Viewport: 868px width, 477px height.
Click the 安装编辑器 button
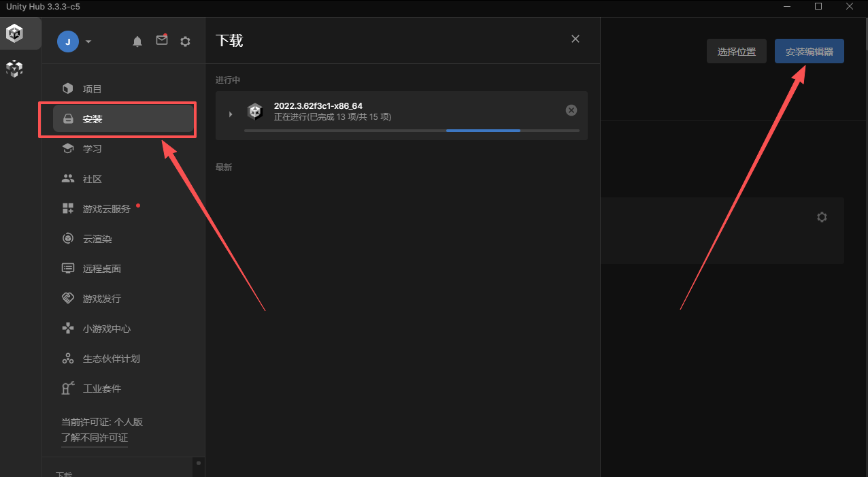pos(809,52)
